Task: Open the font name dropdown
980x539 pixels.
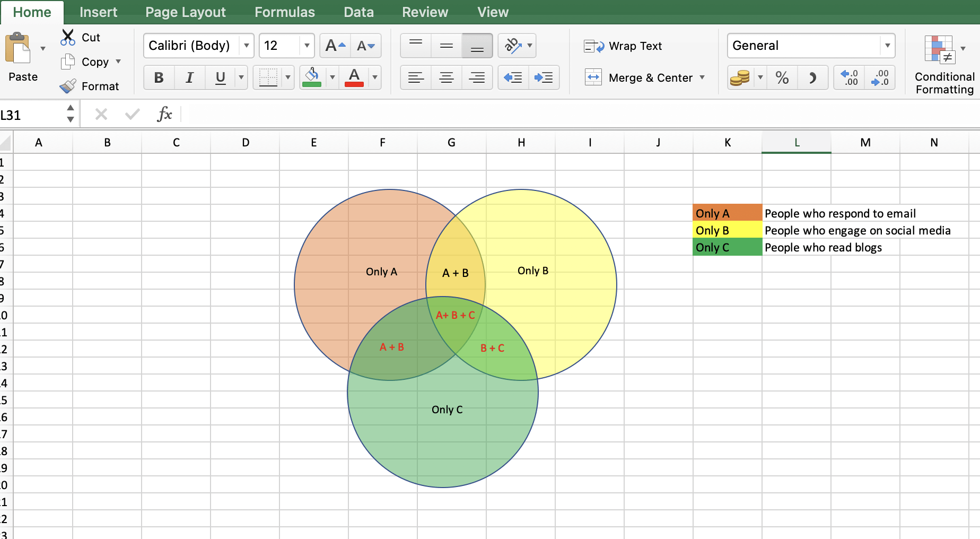Action: 247,46
